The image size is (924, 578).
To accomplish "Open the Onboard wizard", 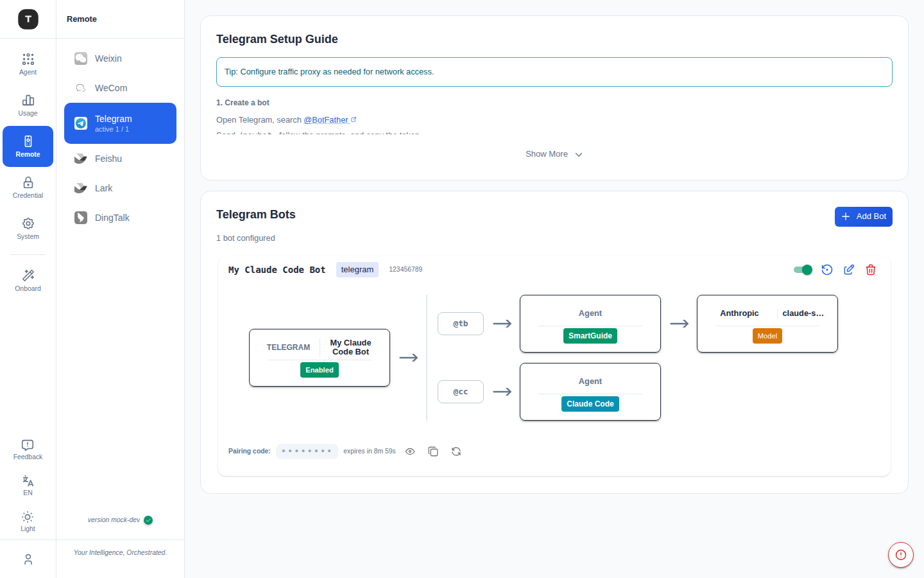I will [28, 281].
